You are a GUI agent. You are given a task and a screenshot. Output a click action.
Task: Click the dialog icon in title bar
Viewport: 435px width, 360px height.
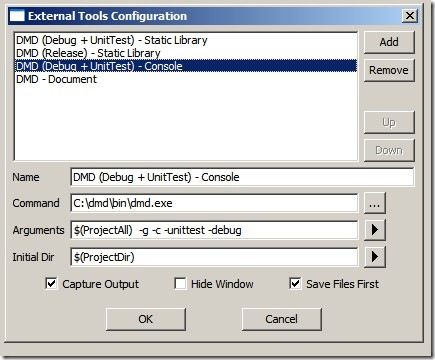pos(17,16)
